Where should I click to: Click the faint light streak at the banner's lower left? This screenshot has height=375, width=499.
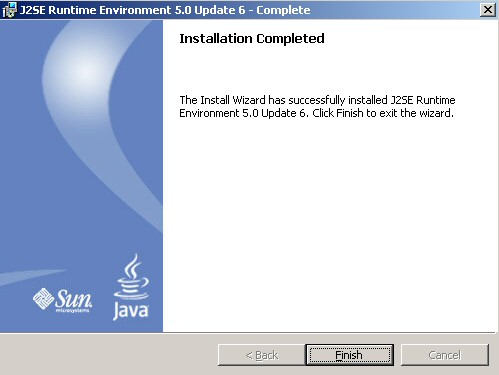(x=30, y=277)
